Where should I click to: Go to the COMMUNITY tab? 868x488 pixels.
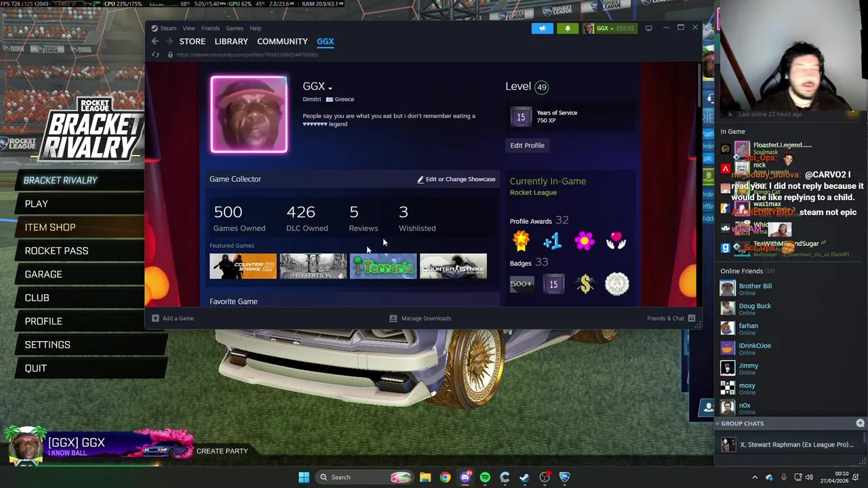tap(282, 41)
